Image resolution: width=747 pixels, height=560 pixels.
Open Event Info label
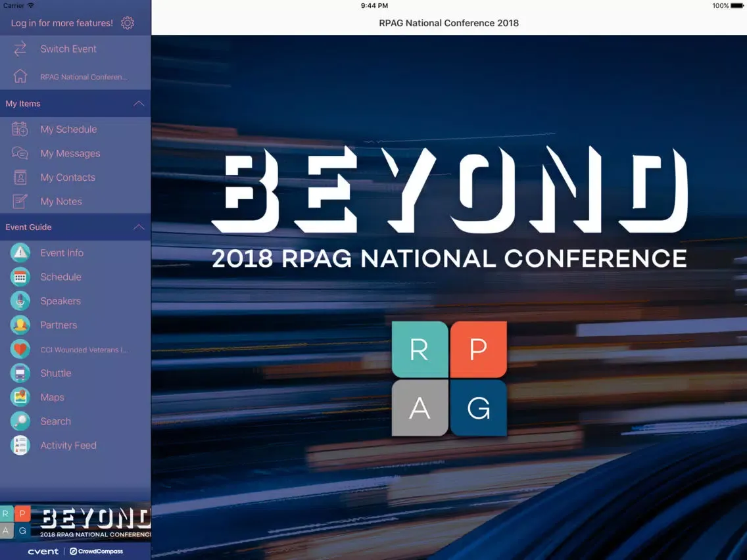[62, 253]
